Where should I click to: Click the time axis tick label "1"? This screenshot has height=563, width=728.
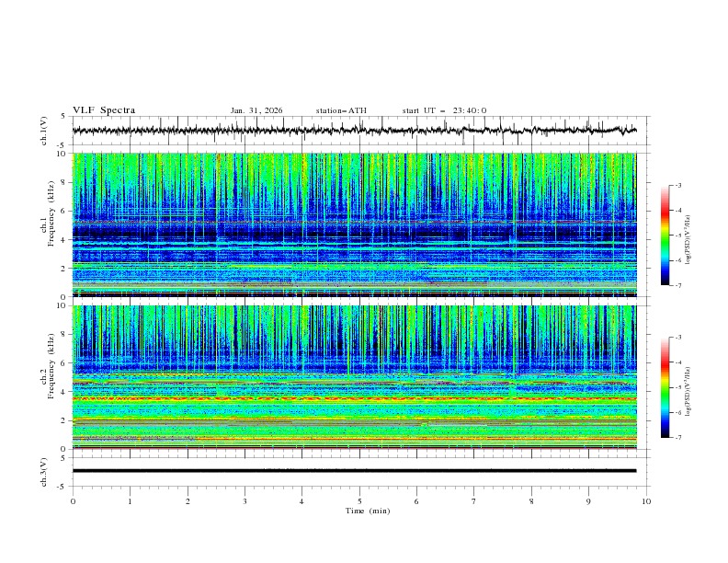click(x=130, y=501)
